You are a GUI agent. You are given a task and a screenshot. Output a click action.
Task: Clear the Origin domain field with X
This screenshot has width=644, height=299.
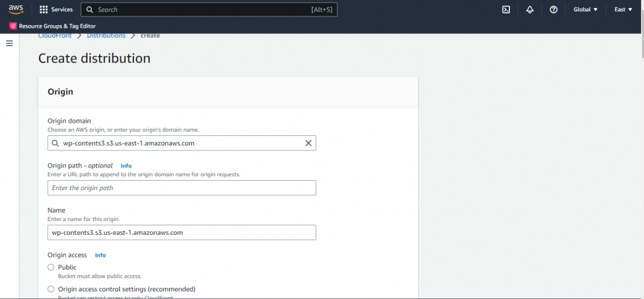coord(308,143)
